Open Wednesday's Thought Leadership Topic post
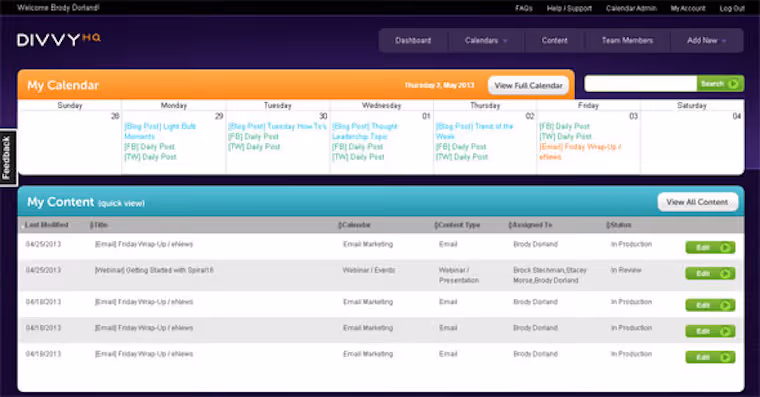 tap(364, 131)
